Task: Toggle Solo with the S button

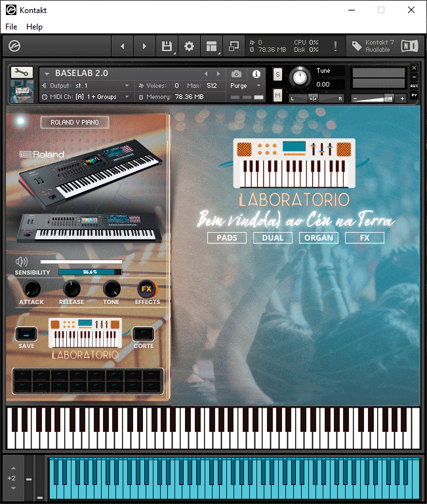Action: pyautogui.click(x=277, y=75)
